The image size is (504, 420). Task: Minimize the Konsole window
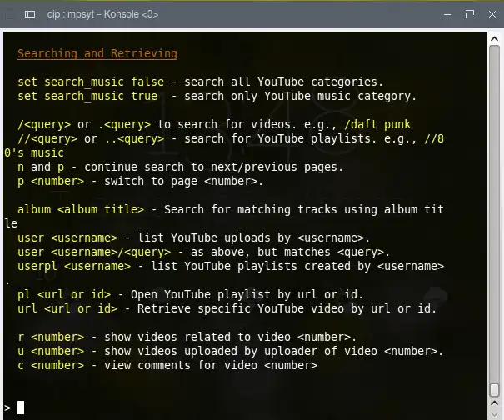(x=447, y=14)
